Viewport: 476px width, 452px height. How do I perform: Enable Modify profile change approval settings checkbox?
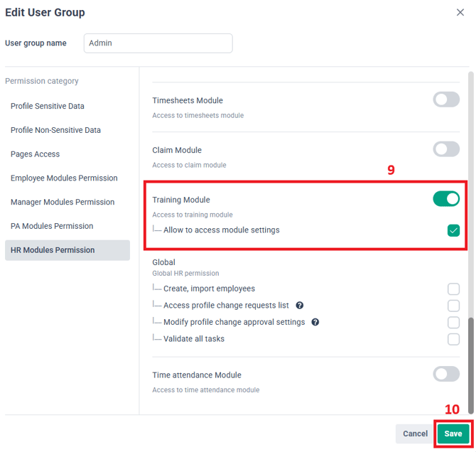pos(453,323)
